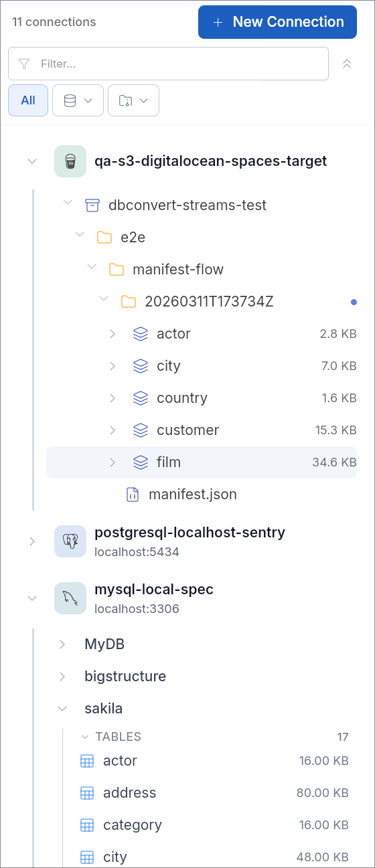Expand the bigstructure database
Viewport: 375px width, 868px height.
tap(62, 677)
